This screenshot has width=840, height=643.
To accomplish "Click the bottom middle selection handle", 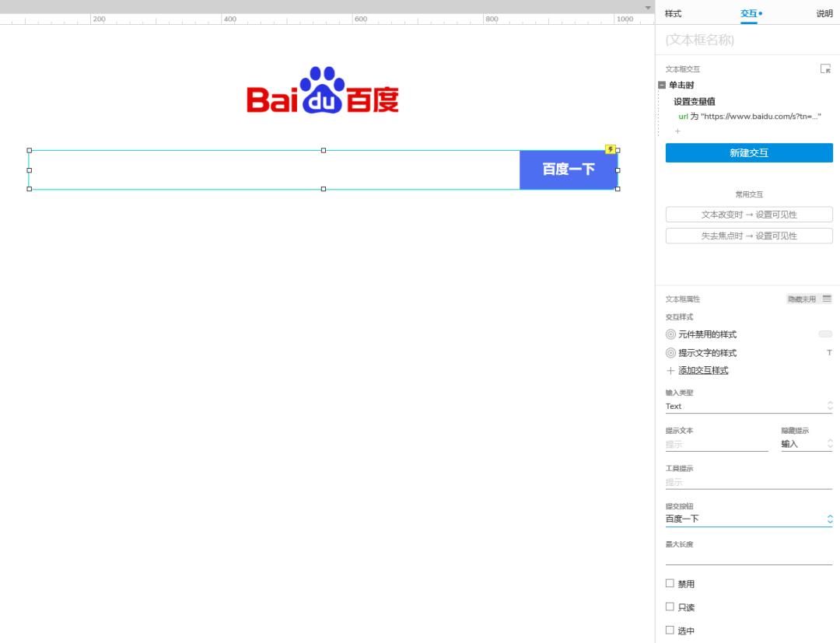I will 324,189.
